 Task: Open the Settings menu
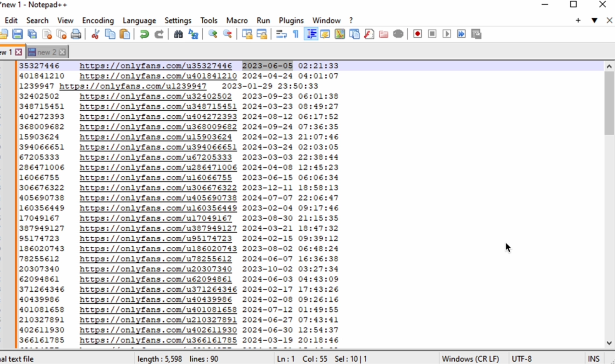click(178, 20)
